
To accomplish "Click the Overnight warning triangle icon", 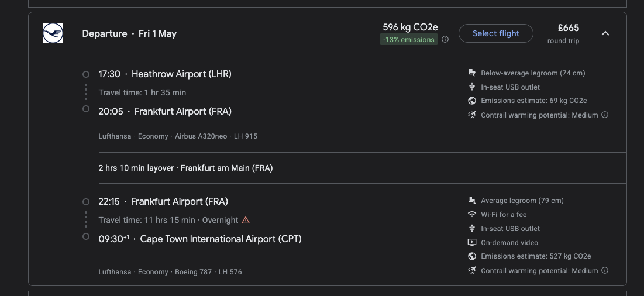I will tap(246, 221).
